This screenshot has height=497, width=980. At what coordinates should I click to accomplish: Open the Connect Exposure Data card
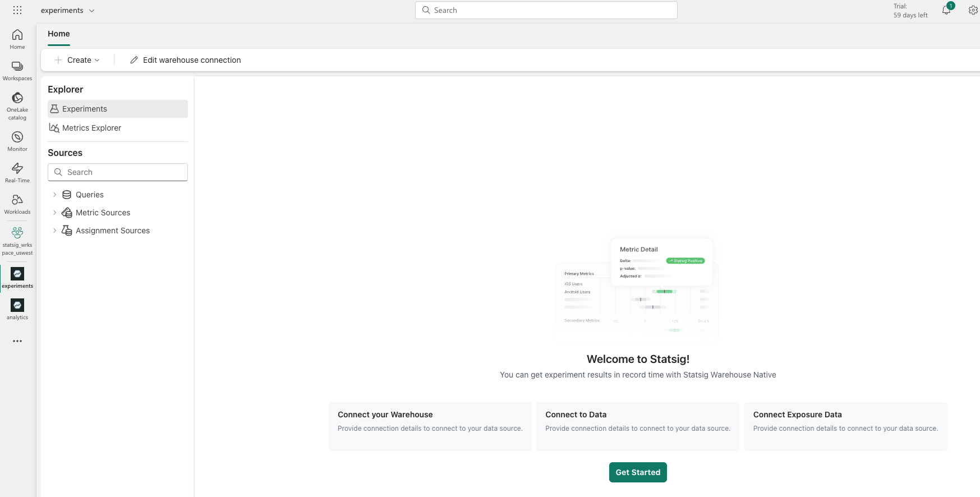[x=845, y=426]
